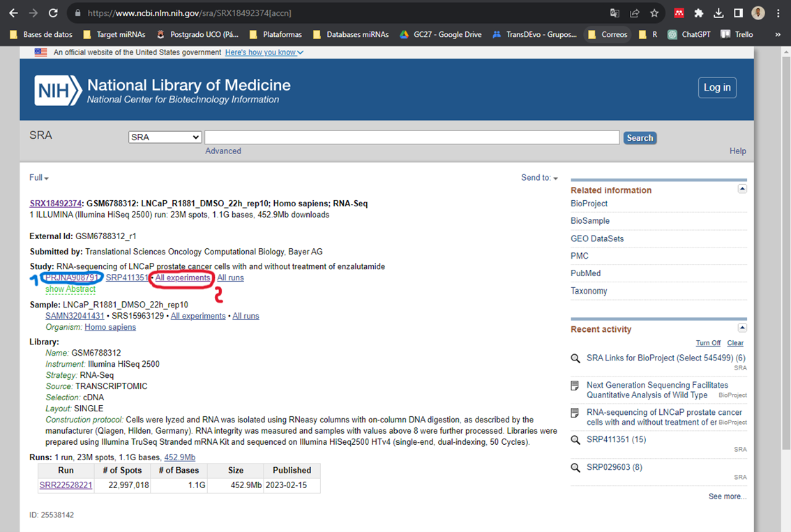Open the Bases de datos bookmark folder

pos(41,34)
